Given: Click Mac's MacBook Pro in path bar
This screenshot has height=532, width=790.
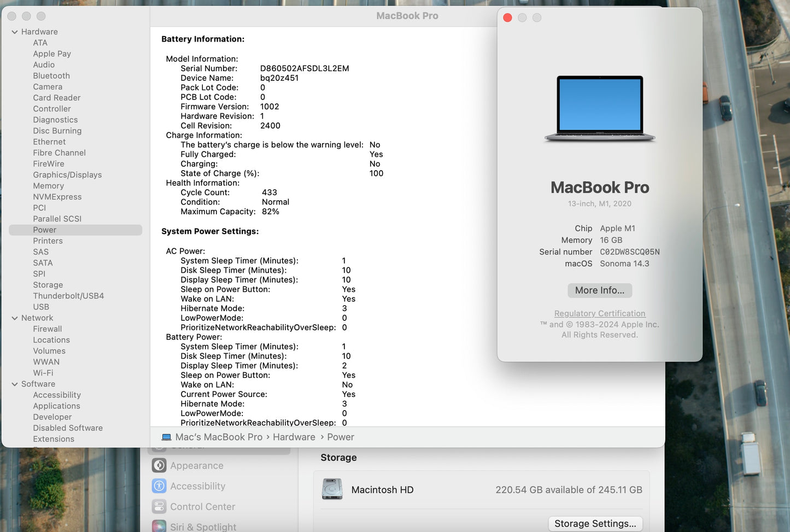Looking at the screenshot, I should pos(219,437).
